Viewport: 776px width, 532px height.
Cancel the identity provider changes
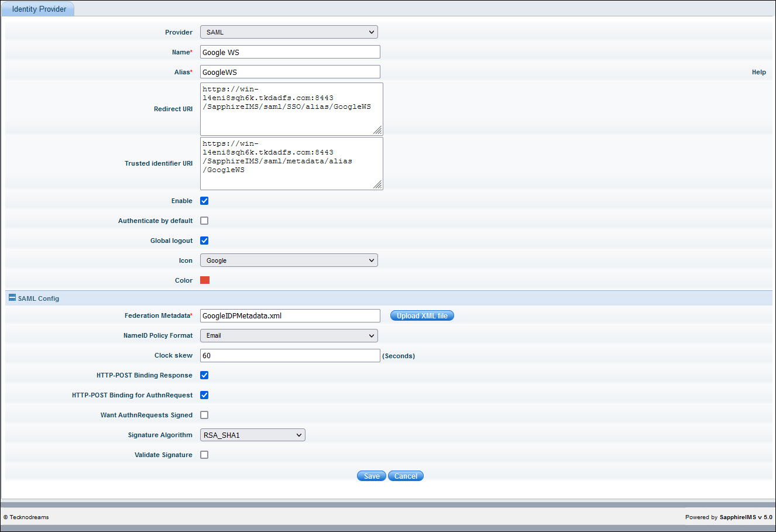click(x=406, y=475)
